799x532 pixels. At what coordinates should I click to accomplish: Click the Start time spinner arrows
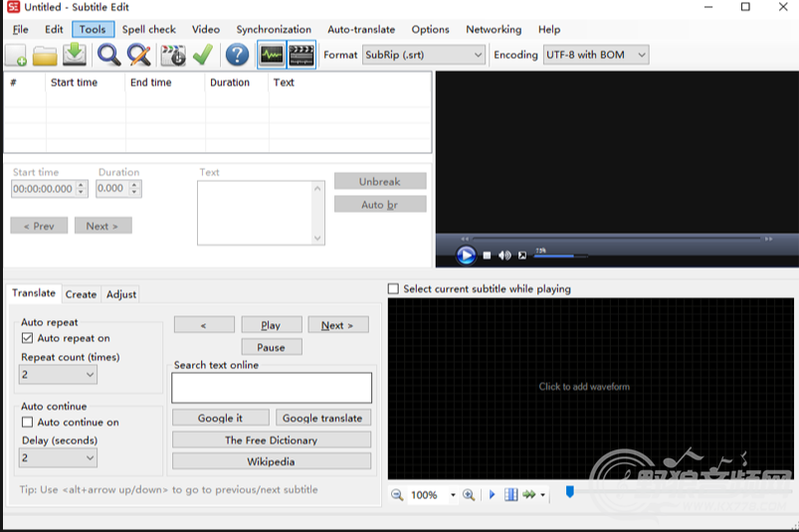81,188
